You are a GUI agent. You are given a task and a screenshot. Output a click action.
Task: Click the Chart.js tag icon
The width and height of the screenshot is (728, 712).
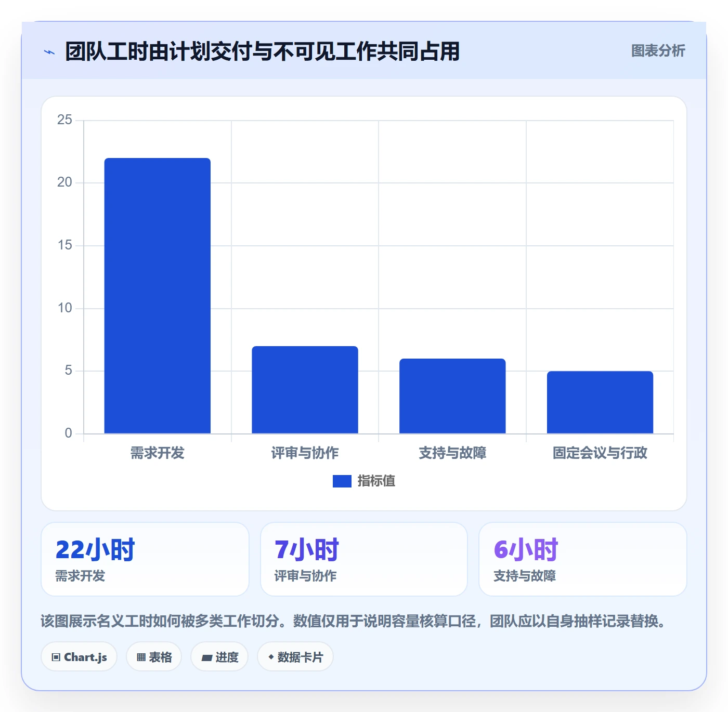(x=56, y=657)
